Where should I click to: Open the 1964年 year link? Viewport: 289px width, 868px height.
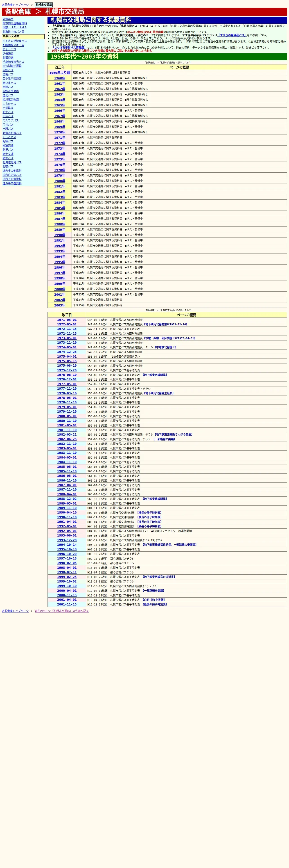pyautogui.click(x=60, y=100)
